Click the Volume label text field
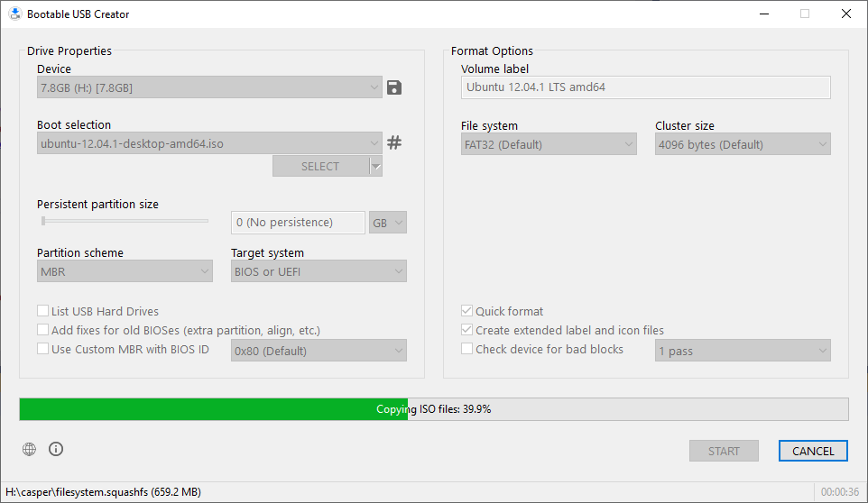This screenshot has height=503, width=868. [x=645, y=87]
